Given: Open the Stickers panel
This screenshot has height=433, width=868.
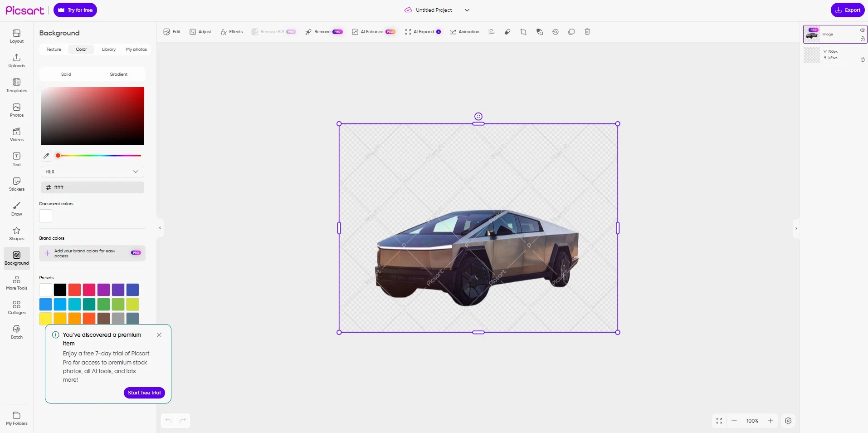Looking at the screenshot, I should pyautogui.click(x=17, y=184).
